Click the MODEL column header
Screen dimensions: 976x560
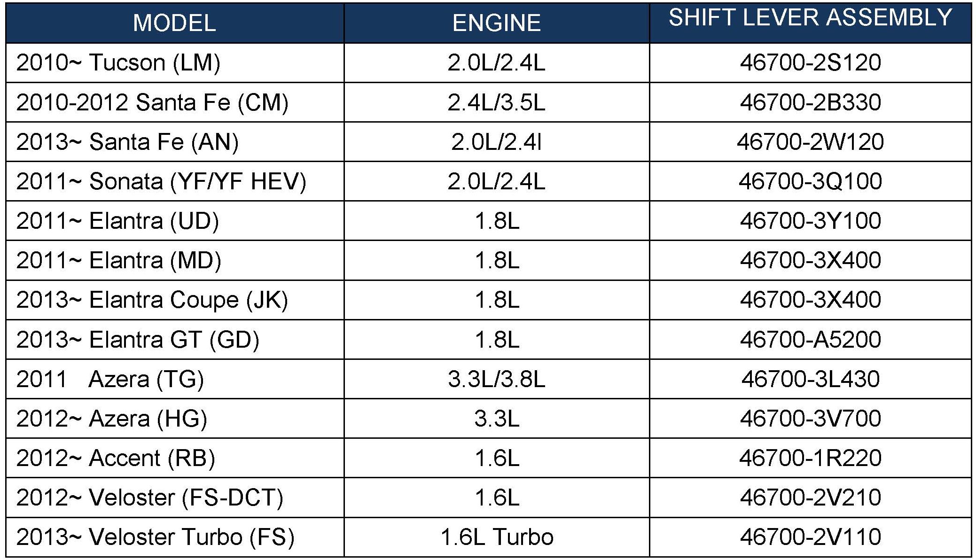click(x=174, y=23)
